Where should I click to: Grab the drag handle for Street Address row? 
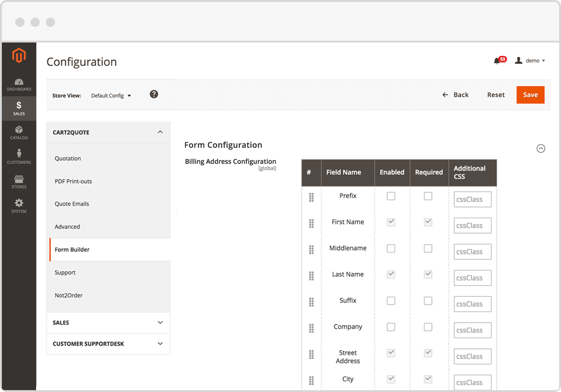click(311, 355)
